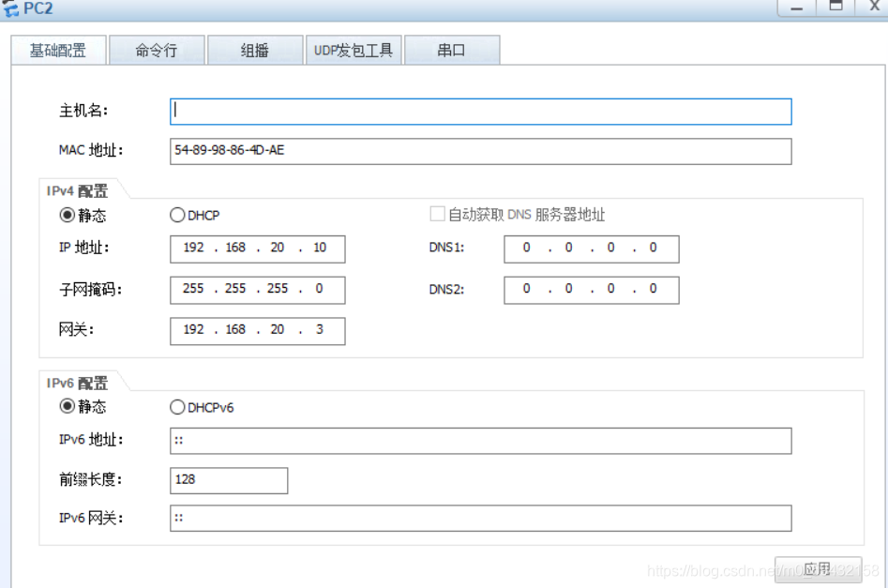The height and width of the screenshot is (588, 888).
Task: Select IPv4 静态 radio button
Action: [x=67, y=216]
